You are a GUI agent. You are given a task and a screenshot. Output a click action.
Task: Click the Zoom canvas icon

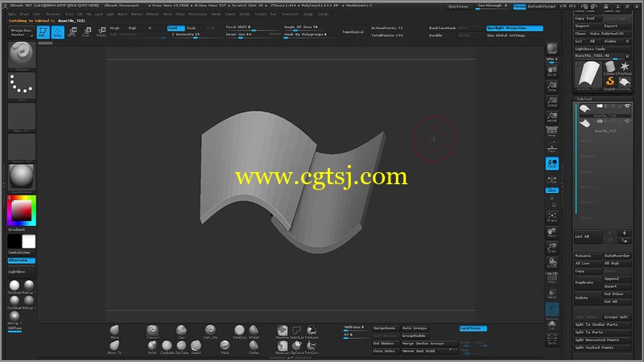click(x=551, y=86)
